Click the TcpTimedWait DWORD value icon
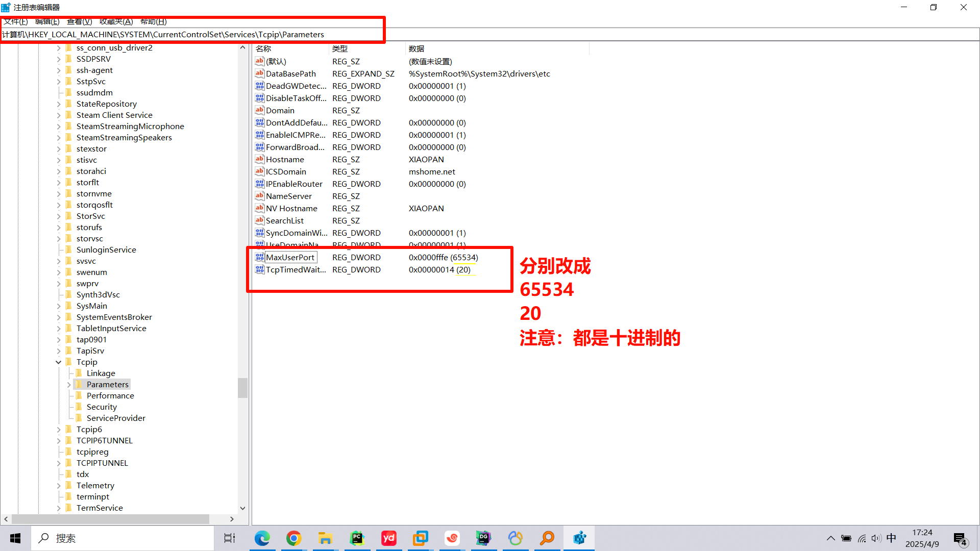 260,269
